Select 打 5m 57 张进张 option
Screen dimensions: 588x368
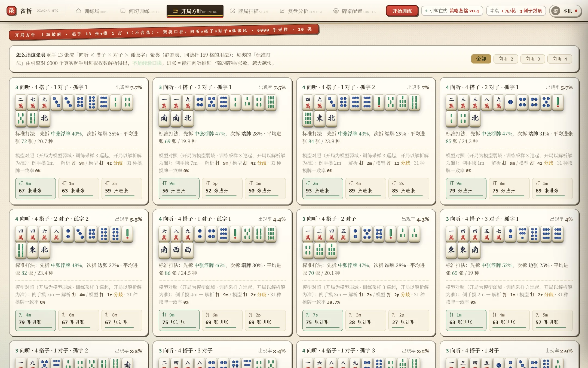pos(552,320)
